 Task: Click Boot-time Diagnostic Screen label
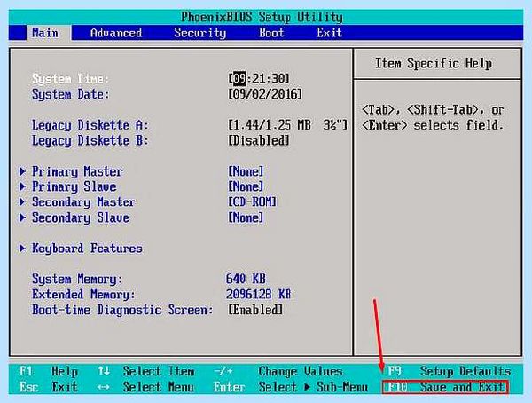[x=122, y=310]
